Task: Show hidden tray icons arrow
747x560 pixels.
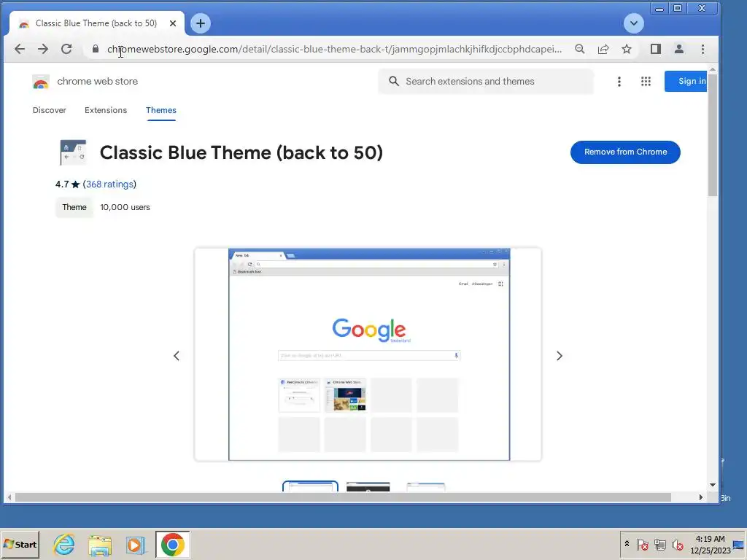Action: 627,544
